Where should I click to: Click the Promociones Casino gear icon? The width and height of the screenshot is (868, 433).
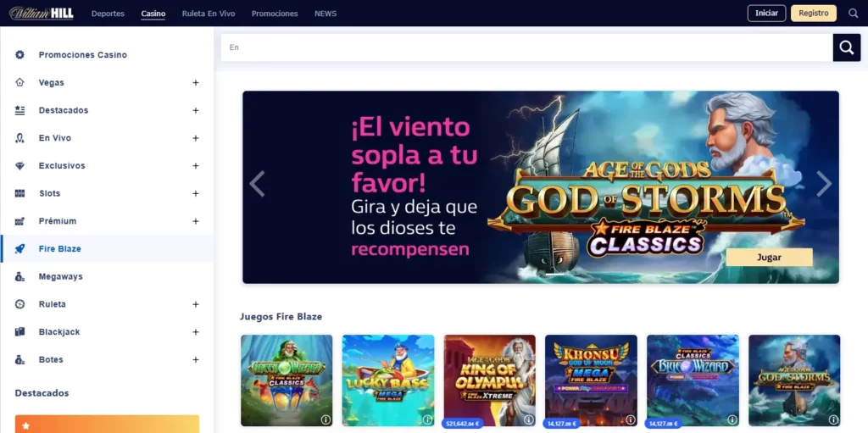[20, 55]
